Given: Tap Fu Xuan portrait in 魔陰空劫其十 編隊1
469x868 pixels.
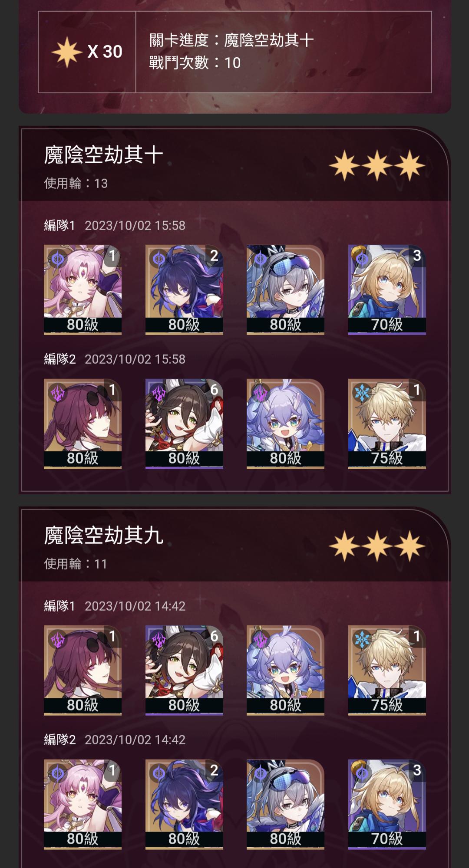Looking at the screenshot, I should click(x=83, y=289).
